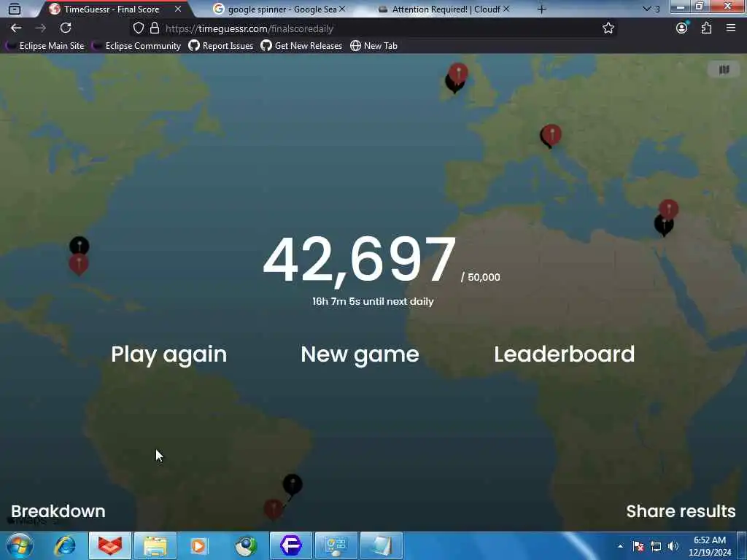Click the red pin near Uruguay
Screen dimensions: 747x560
pos(274,508)
